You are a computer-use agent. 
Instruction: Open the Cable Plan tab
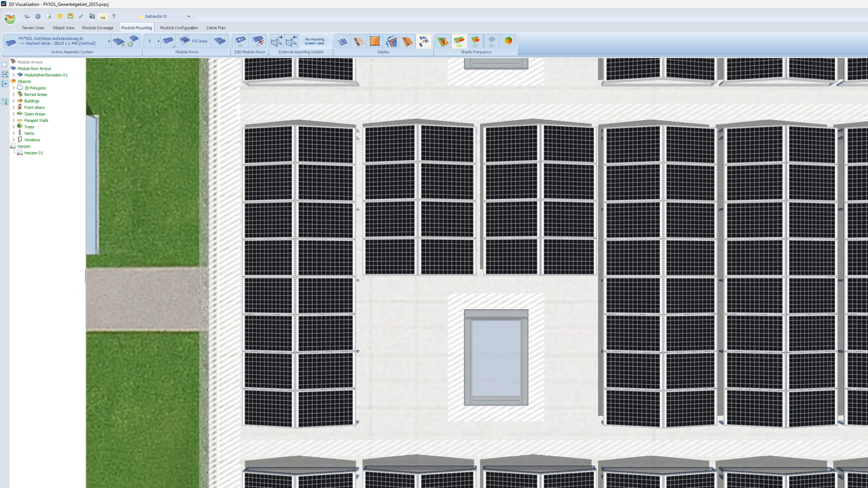click(x=216, y=28)
